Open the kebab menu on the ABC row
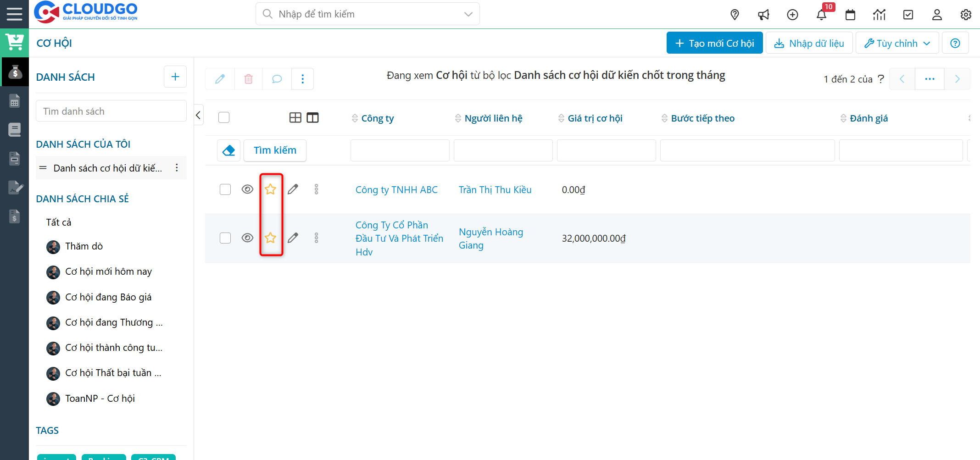This screenshot has height=460, width=980. pos(316,188)
